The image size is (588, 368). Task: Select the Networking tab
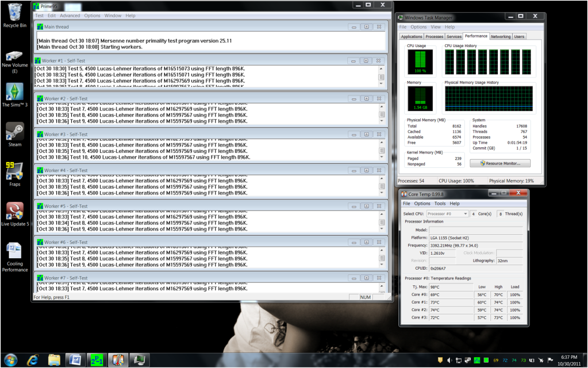point(501,37)
